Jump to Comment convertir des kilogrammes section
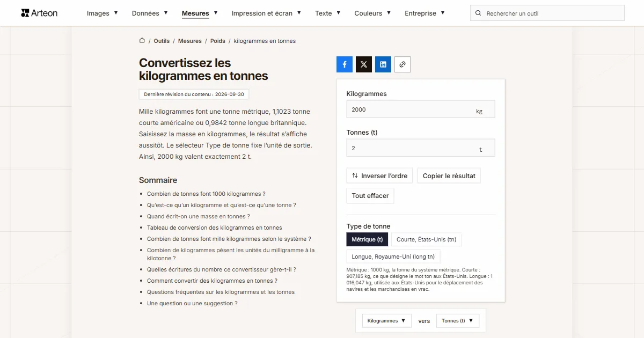Image resolution: width=644 pixels, height=338 pixels. [212, 281]
